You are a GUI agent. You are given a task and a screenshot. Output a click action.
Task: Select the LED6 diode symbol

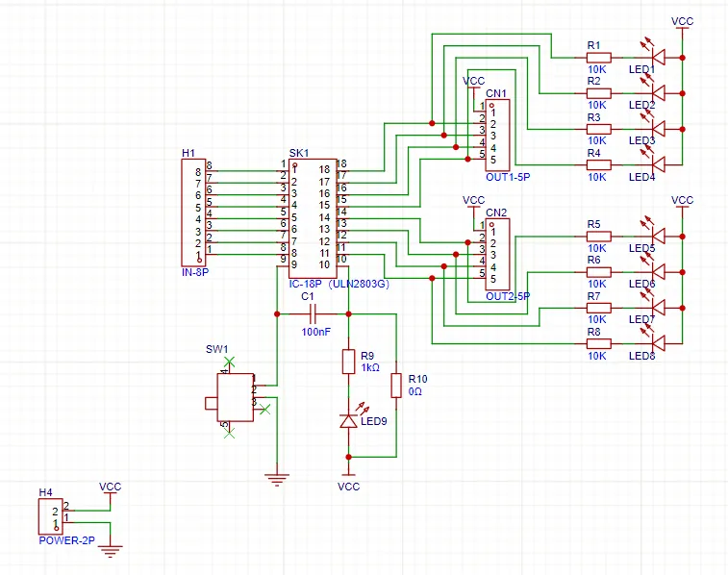(658, 272)
